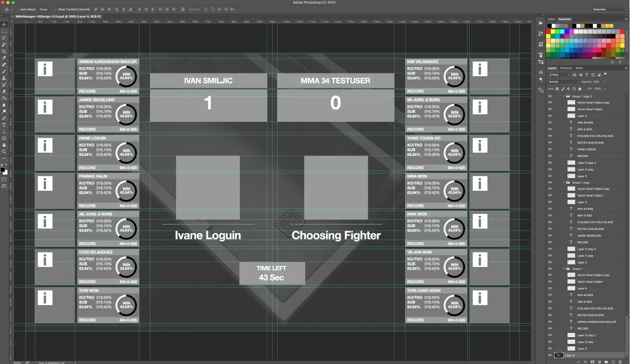
Task: Enable the Auto-Select checkbox
Action: coord(18,9)
